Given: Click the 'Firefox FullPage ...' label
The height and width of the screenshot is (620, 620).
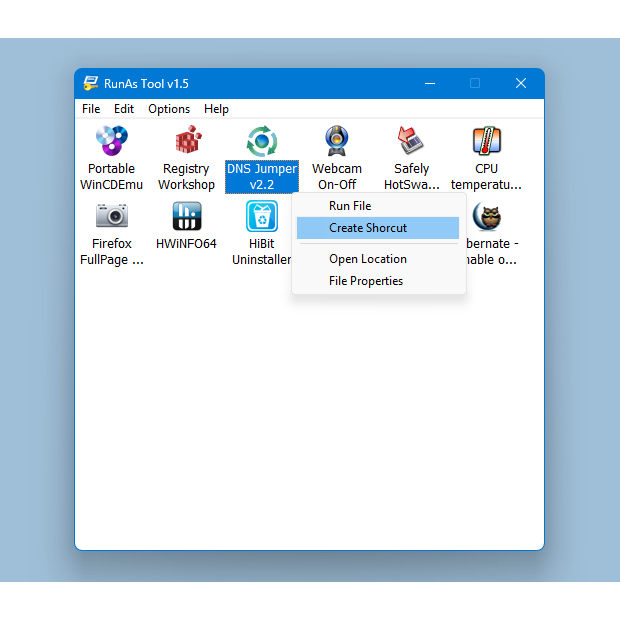Looking at the screenshot, I should tap(112, 252).
